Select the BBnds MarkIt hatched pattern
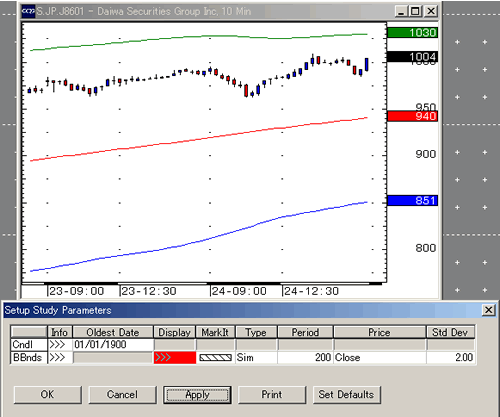Image resolution: width=500 pixels, height=417 pixels. click(x=215, y=358)
